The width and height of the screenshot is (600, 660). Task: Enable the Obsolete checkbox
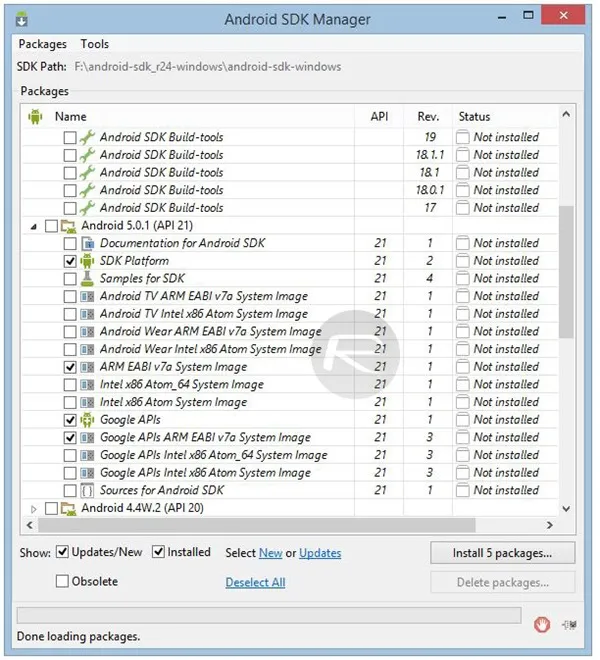point(63,581)
